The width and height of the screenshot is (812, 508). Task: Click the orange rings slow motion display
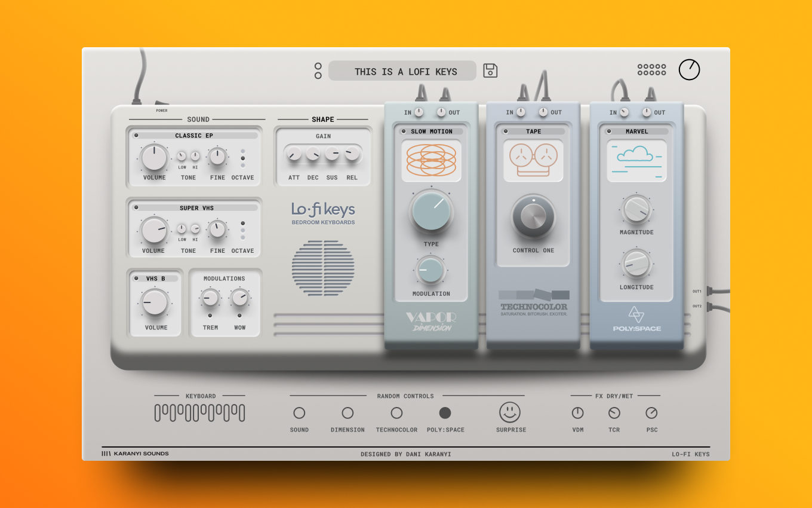(431, 161)
